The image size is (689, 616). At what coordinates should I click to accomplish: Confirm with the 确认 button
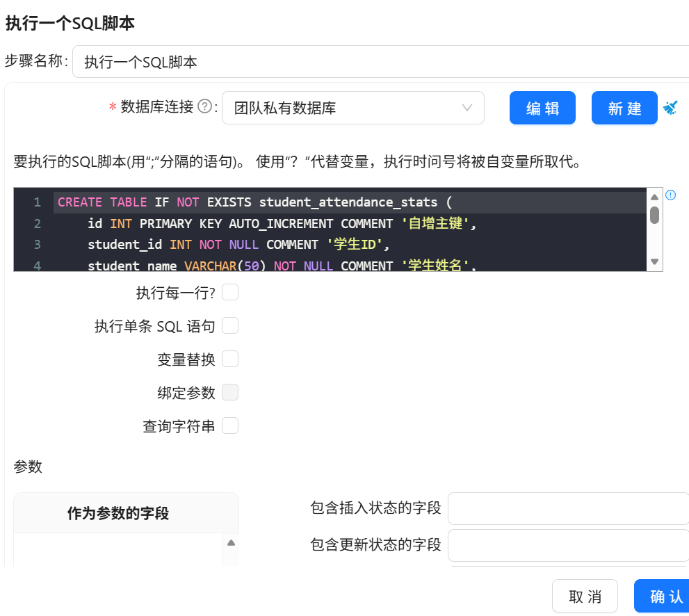[x=662, y=597]
